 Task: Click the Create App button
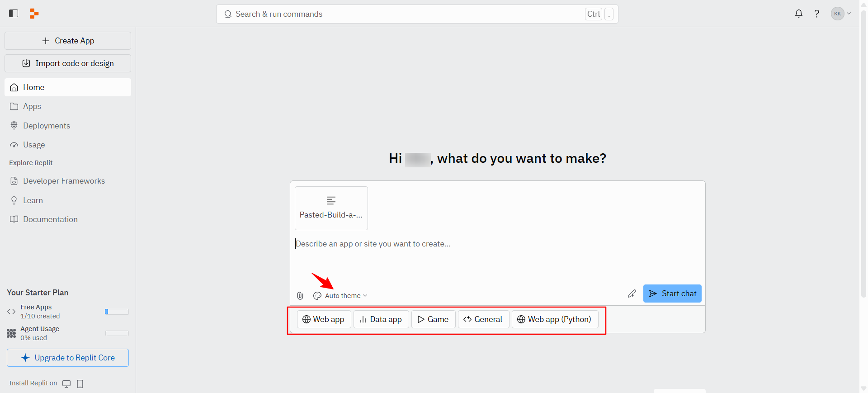(x=68, y=41)
